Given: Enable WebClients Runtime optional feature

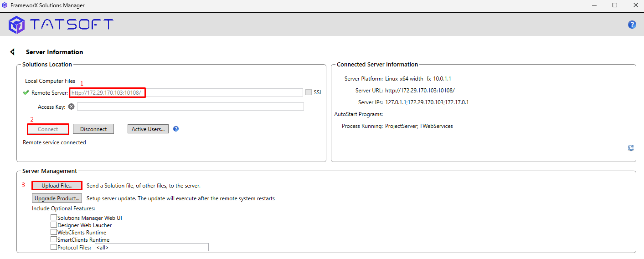Looking at the screenshot, I should 54,232.
